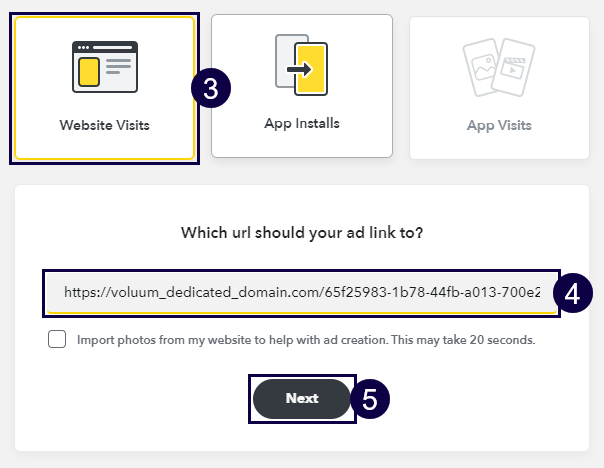Click the numbered step 4 badge
This screenshot has height=468, width=604.
[572, 293]
